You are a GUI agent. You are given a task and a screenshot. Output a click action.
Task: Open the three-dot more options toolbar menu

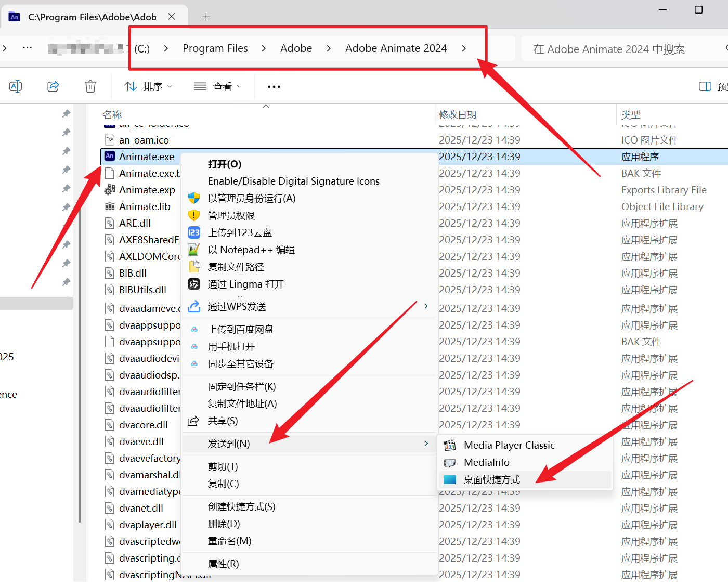(x=274, y=87)
